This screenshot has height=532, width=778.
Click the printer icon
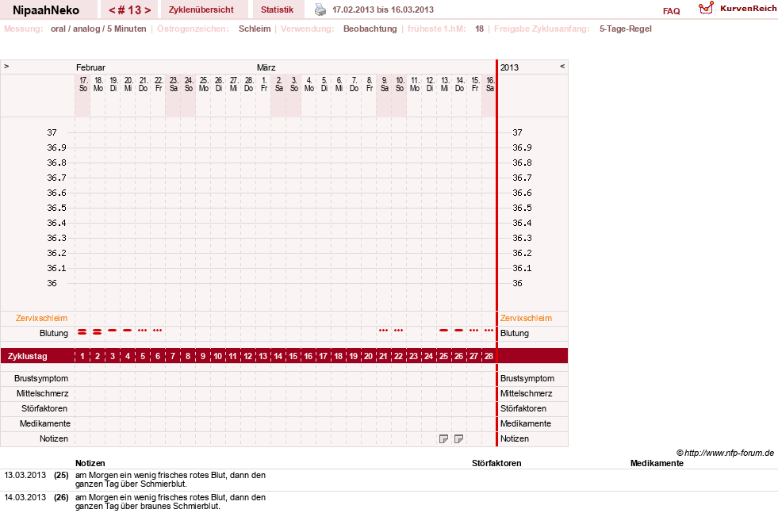320,10
